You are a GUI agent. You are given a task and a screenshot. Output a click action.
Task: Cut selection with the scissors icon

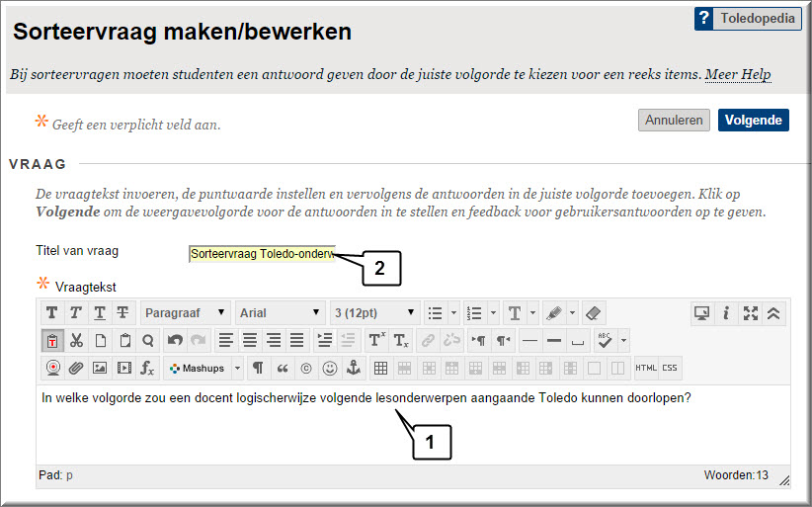coord(77,341)
